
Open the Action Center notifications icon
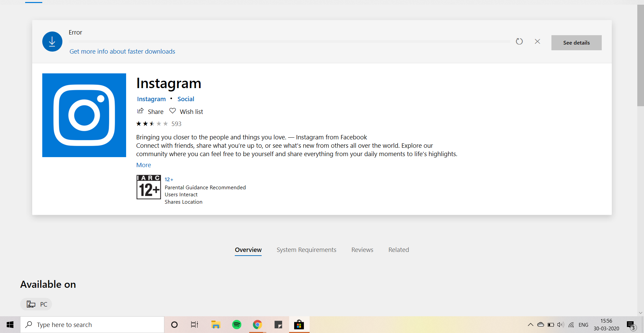coord(631,325)
